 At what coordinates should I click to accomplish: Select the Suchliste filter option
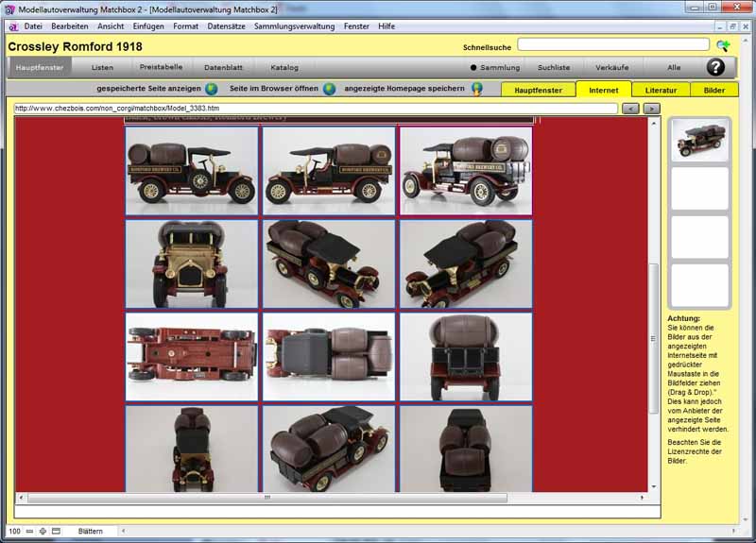(554, 68)
